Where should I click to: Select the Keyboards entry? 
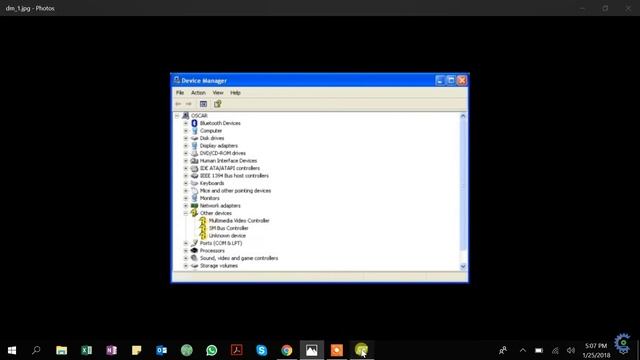click(212, 183)
